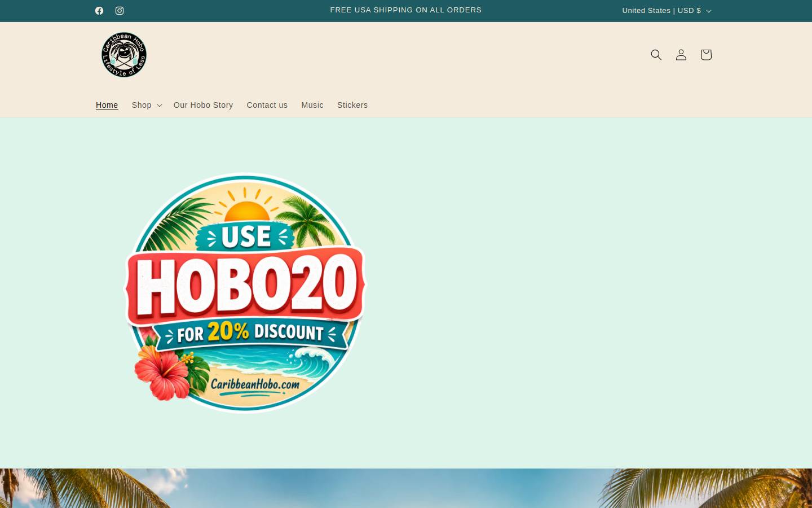
Task: Click the palm tree banner image
Action: coord(406,488)
